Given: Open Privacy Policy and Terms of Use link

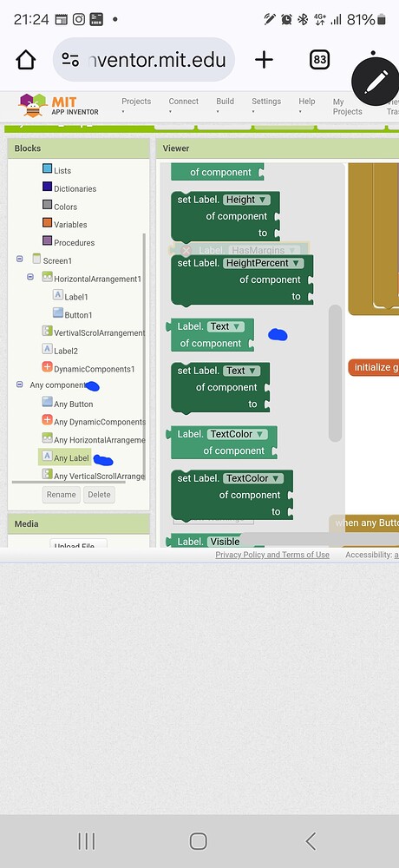Looking at the screenshot, I should [x=272, y=555].
